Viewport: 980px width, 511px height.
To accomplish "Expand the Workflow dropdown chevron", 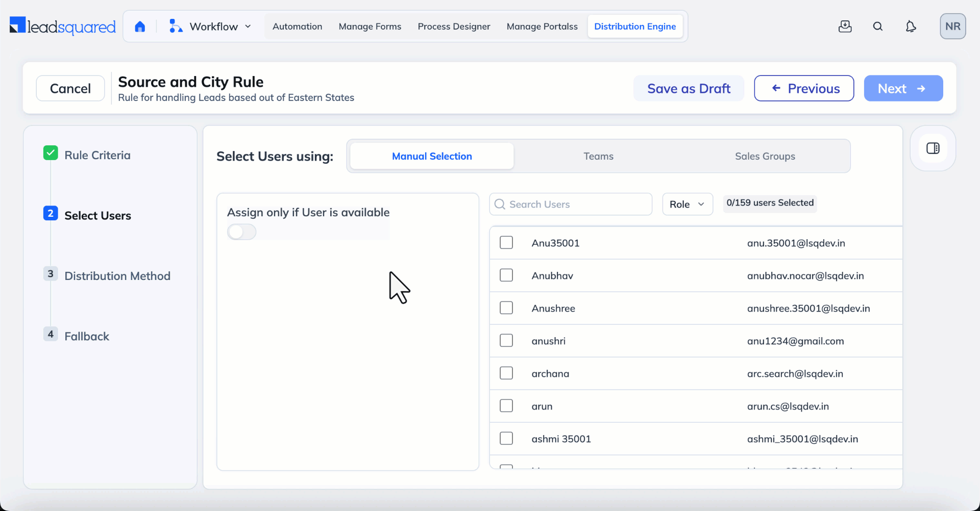I will [x=249, y=26].
